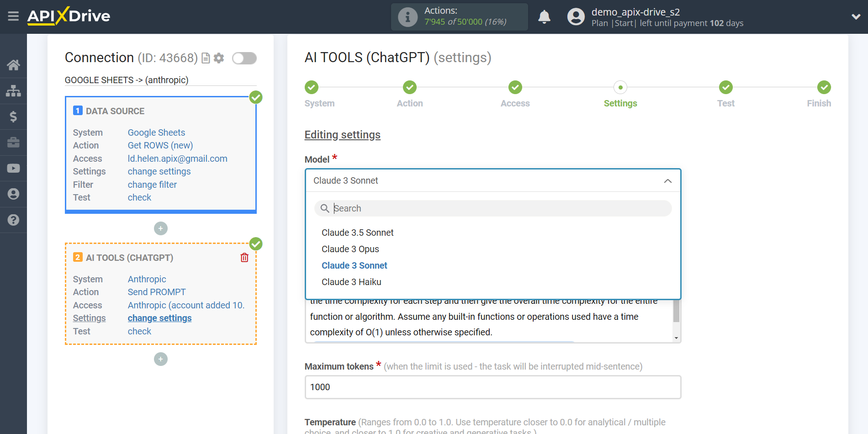Click the Actions counter panel
Viewport: 868px width, 434px height.
tap(459, 17)
